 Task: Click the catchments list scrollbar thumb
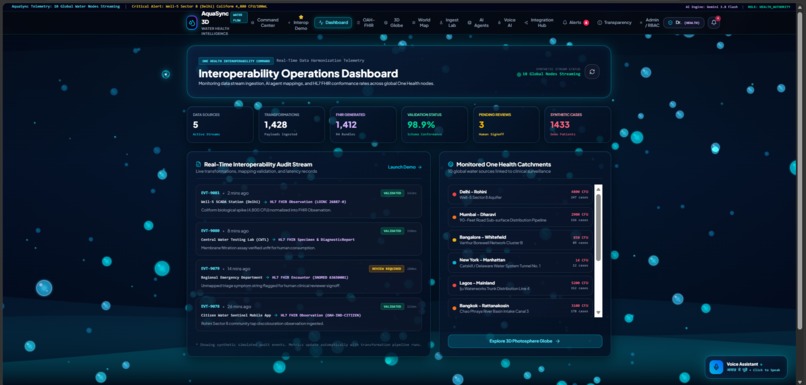pyautogui.click(x=598, y=227)
